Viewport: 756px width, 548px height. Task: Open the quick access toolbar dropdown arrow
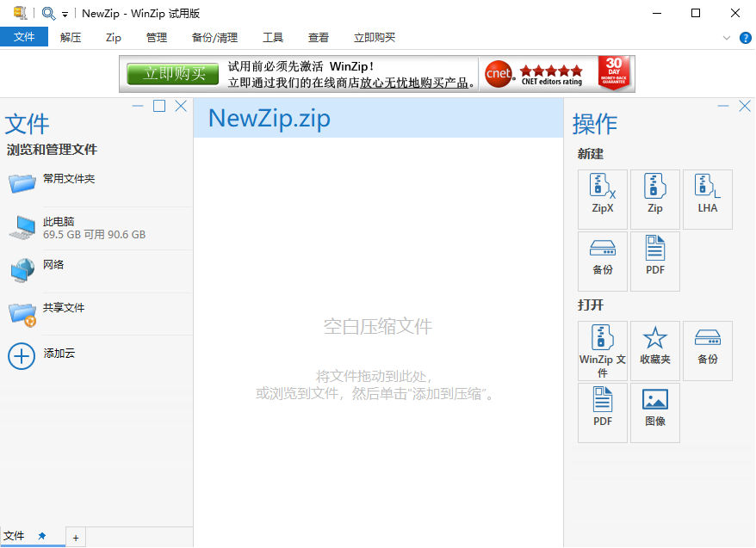(65, 15)
